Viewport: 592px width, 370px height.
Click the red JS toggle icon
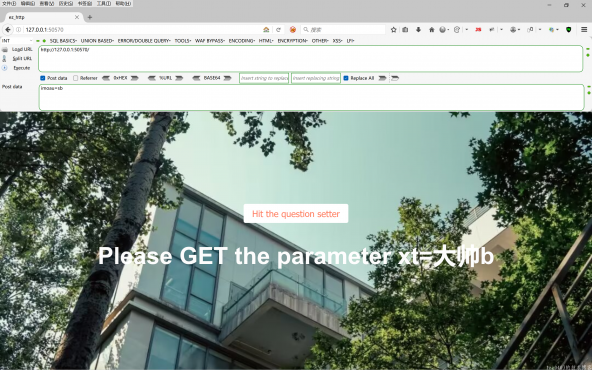point(478,29)
